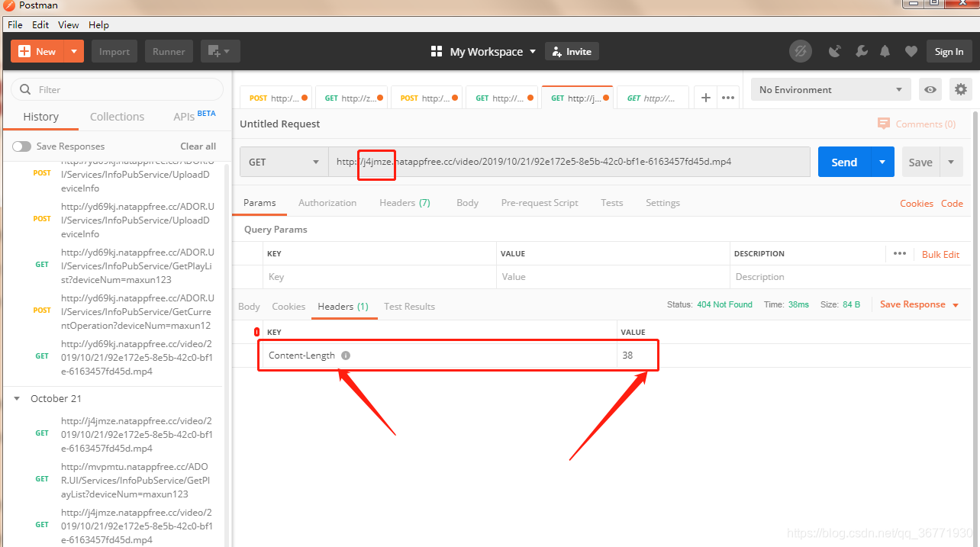Click the Import button

point(114,52)
